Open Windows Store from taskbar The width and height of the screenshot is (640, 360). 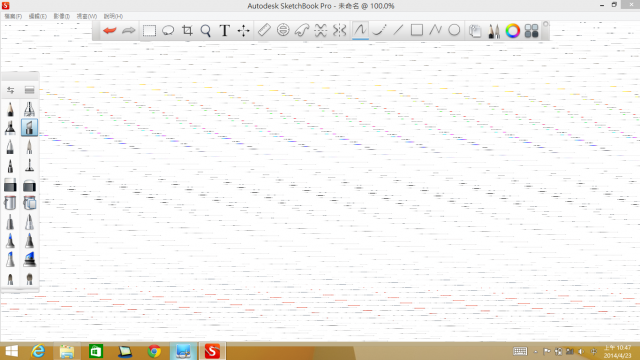tap(96, 351)
